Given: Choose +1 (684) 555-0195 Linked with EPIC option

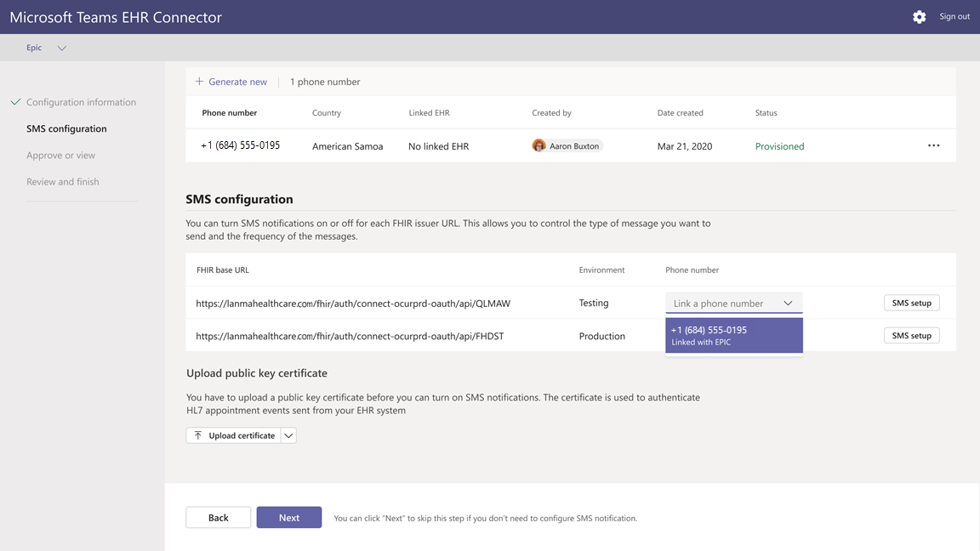Looking at the screenshot, I should (x=734, y=336).
